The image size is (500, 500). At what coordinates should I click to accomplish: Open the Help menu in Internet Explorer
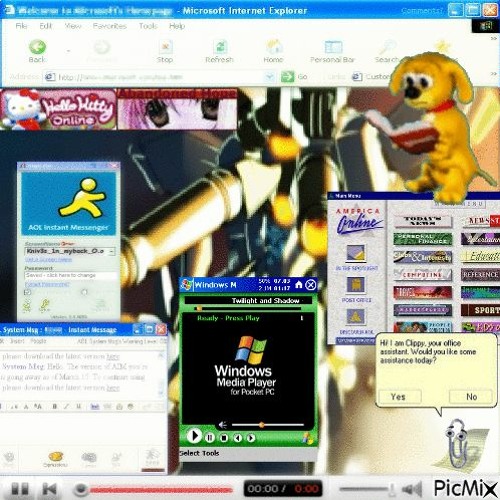(x=177, y=26)
